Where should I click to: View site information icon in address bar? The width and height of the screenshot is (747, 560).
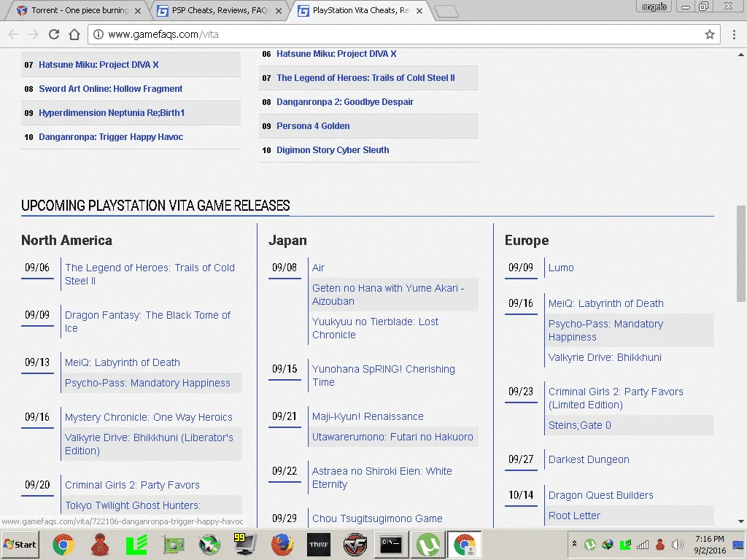pyautogui.click(x=98, y=34)
